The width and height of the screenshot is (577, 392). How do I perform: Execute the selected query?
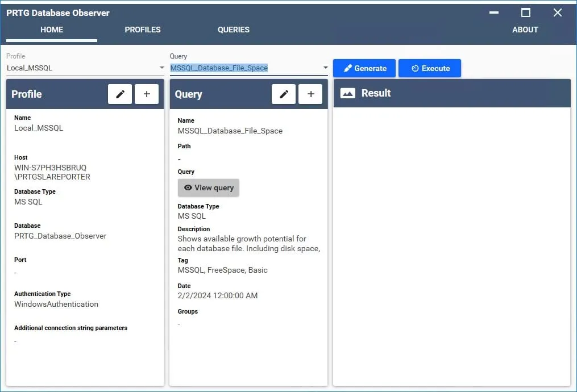point(430,68)
